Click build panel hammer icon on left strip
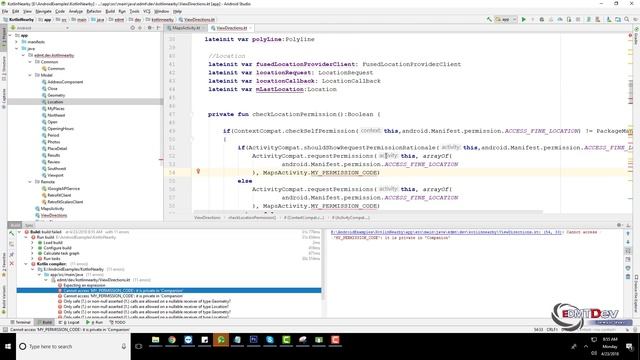This screenshot has width=640, height=360. click(x=11, y=234)
